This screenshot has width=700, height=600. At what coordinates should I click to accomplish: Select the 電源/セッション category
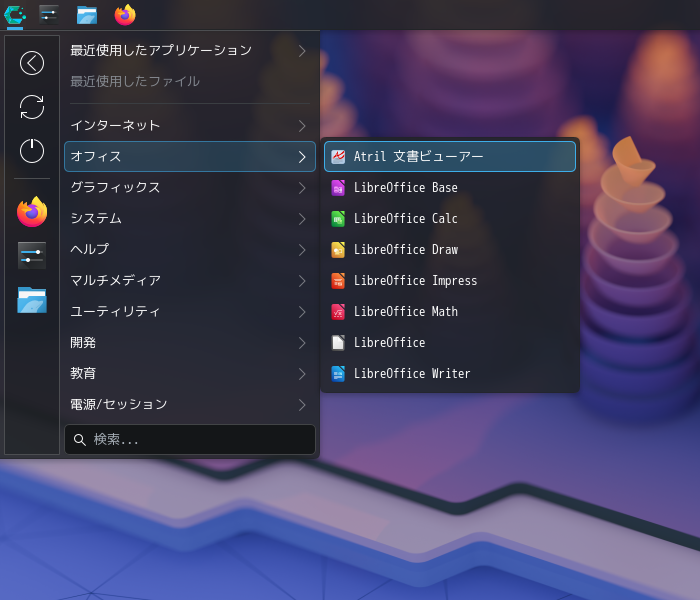(190, 405)
